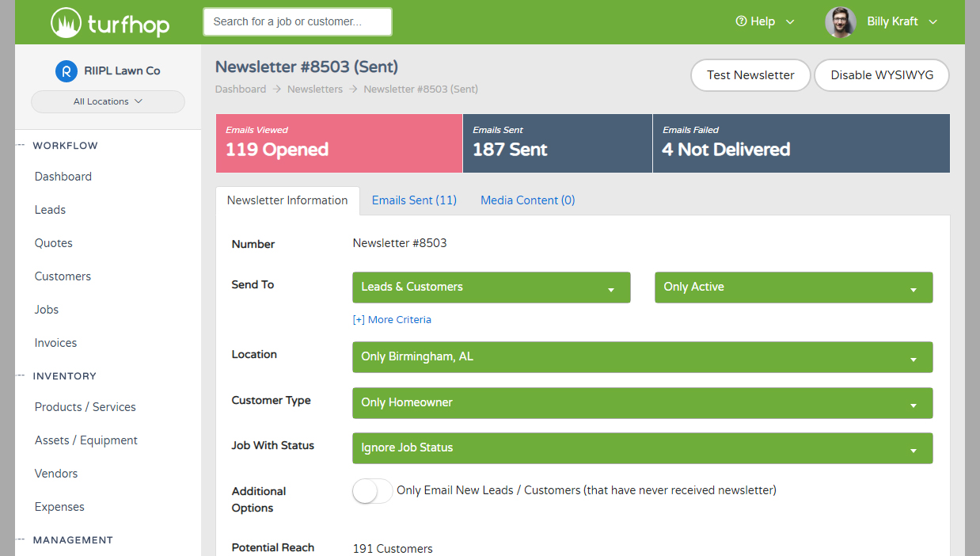Open the All Locations selector
Image resolution: width=980 pixels, height=556 pixels.
108,101
